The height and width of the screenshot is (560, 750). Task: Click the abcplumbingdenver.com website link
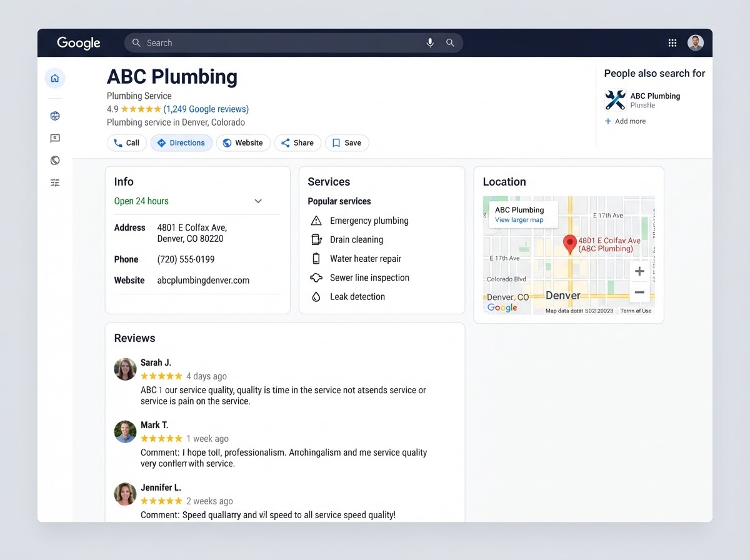(x=204, y=281)
